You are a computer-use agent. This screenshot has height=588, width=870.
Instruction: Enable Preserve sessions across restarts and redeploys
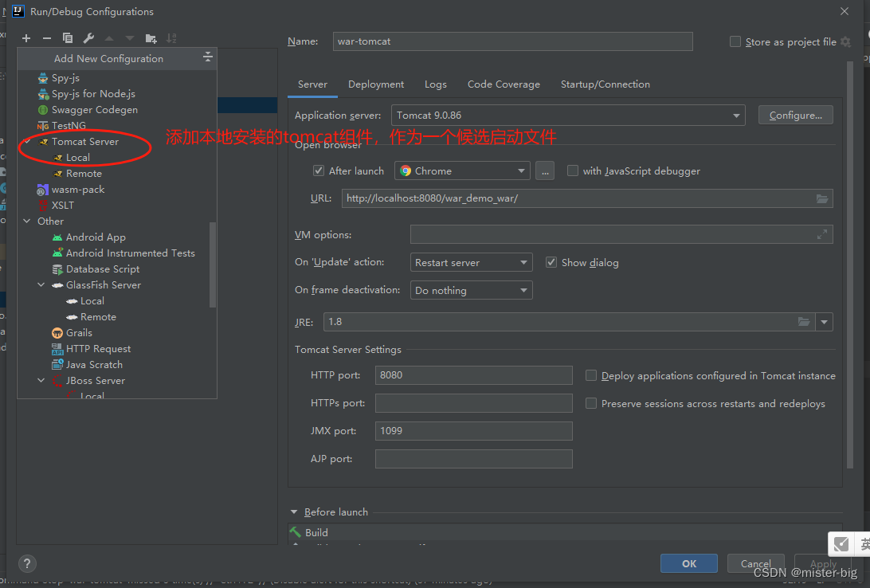[x=590, y=403]
